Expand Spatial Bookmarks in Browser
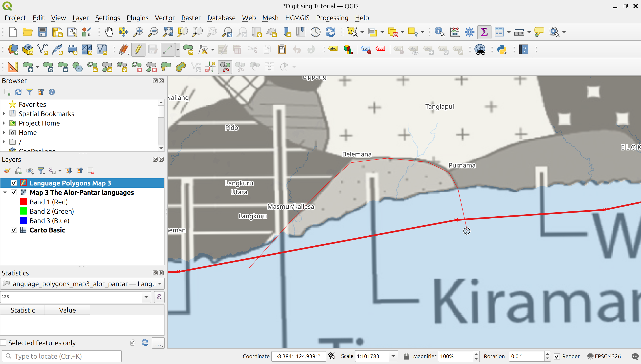Image resolution: width=641 pixels, height=364 pixels. point(4,114)
